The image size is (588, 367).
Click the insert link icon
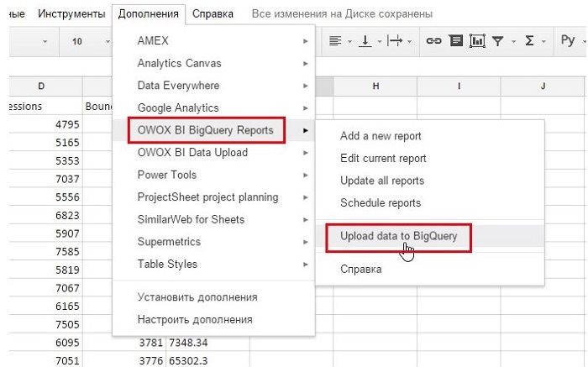(x=433, y=40)
